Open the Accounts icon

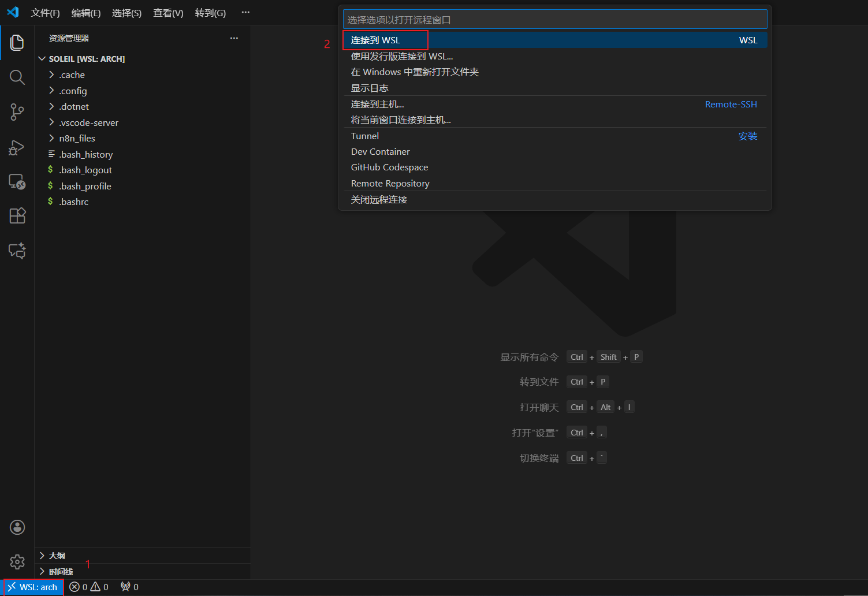[x=17, y=527]
